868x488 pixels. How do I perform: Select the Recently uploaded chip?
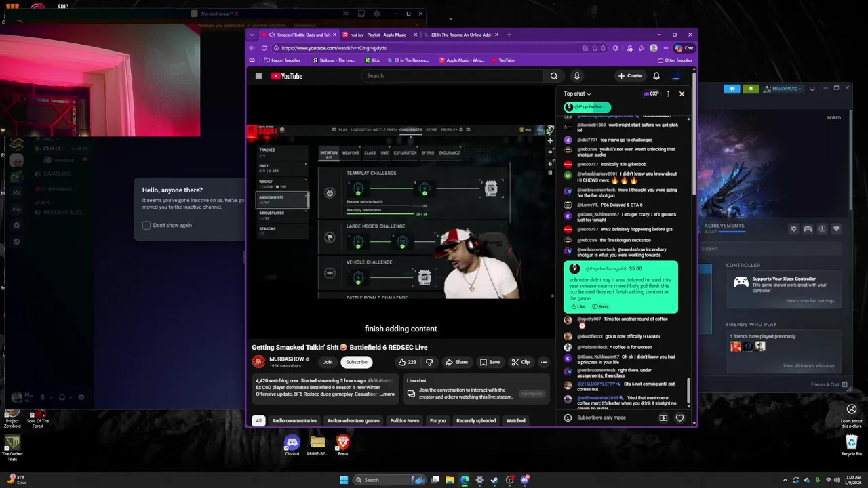click(x=476, y=420)
